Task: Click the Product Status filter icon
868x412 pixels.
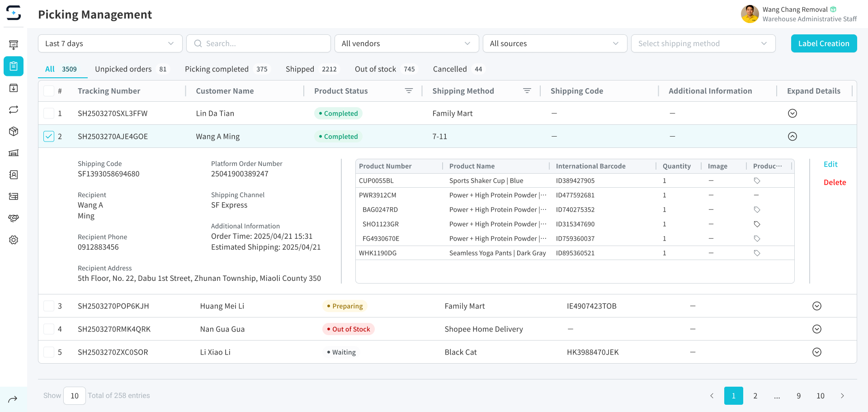Action: click(409, 91)
